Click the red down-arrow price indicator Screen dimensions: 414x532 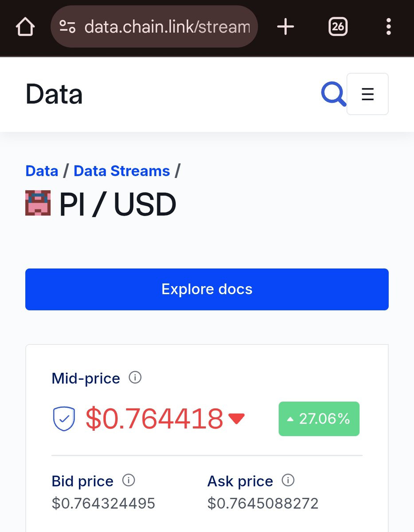[236, 419]
